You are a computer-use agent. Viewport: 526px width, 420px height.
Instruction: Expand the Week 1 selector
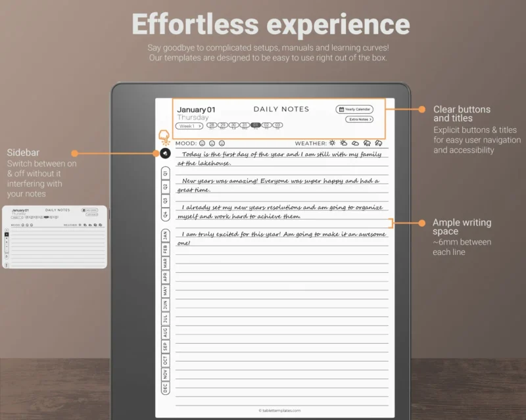pos(187,125)
